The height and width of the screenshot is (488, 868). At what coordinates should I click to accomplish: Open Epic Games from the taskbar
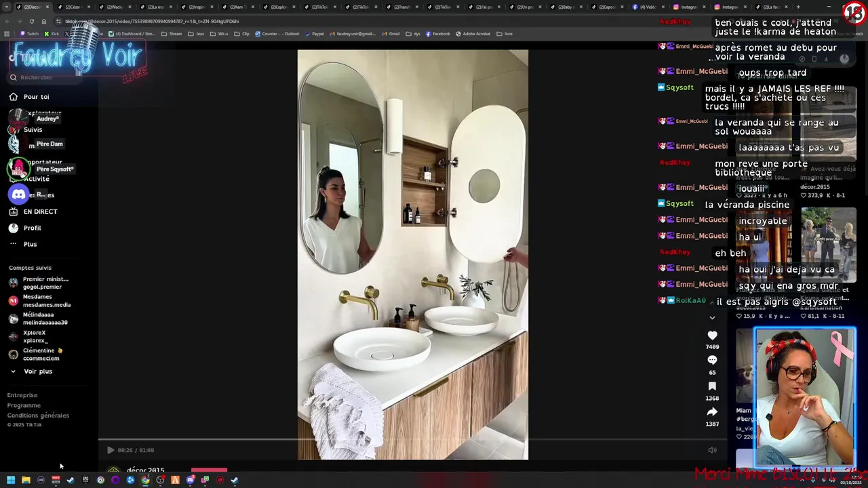[x=85, y=480]
